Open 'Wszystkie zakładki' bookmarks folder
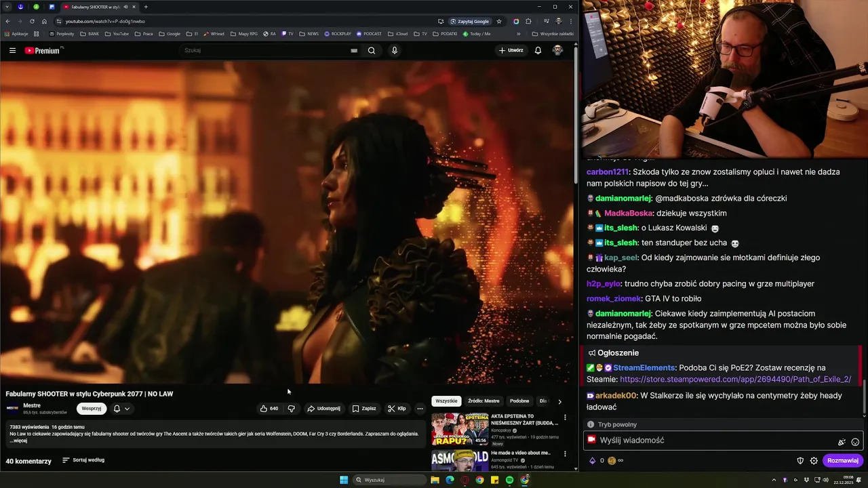Image resolution: width=868 pixels, height=488 pixels. (x=553, y=34)
